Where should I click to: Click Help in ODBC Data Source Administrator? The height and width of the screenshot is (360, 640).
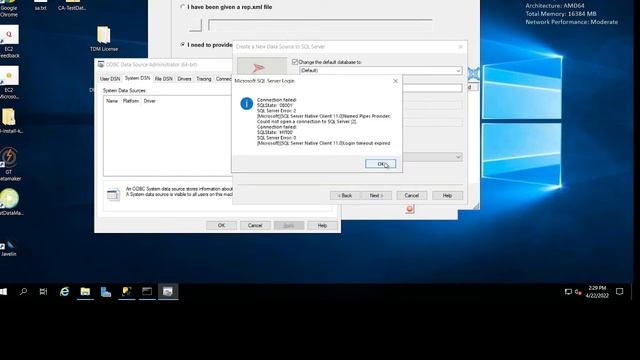click(322, 225)
